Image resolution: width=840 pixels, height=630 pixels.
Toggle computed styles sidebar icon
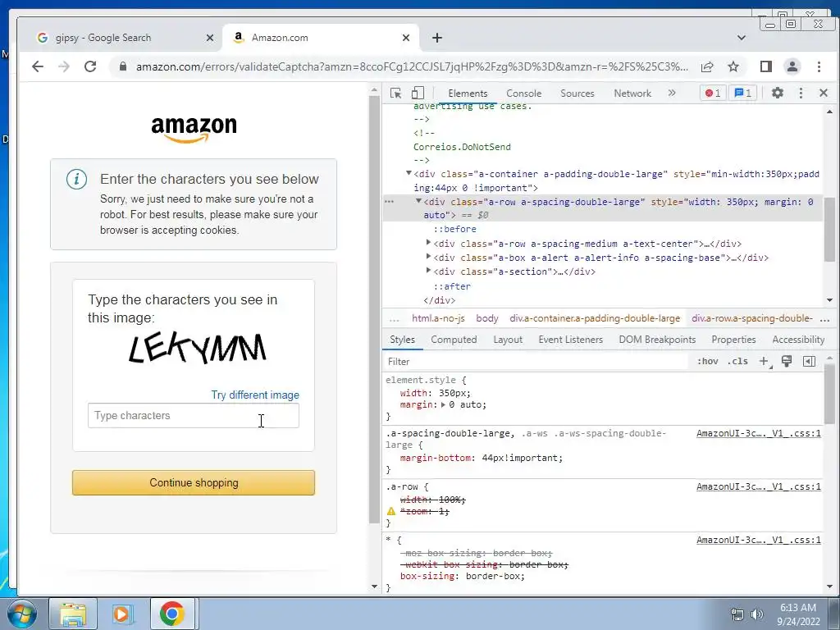tap(810, 362)
